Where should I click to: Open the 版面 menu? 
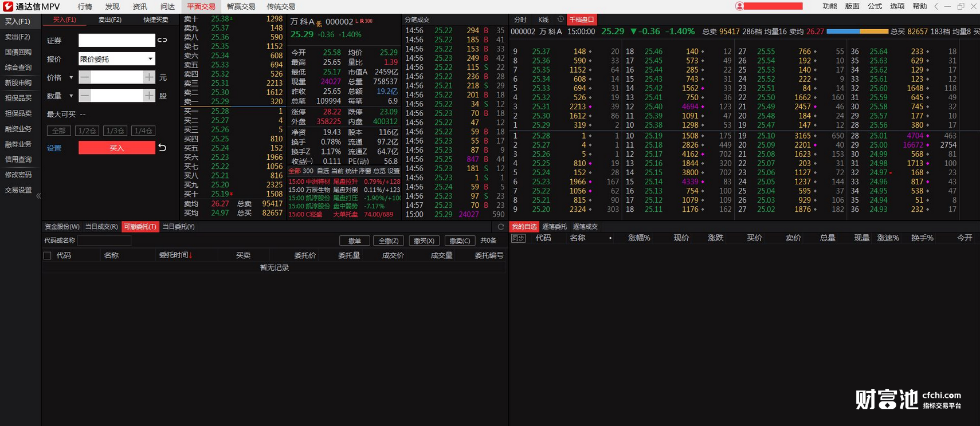click(x=852, y=6)
